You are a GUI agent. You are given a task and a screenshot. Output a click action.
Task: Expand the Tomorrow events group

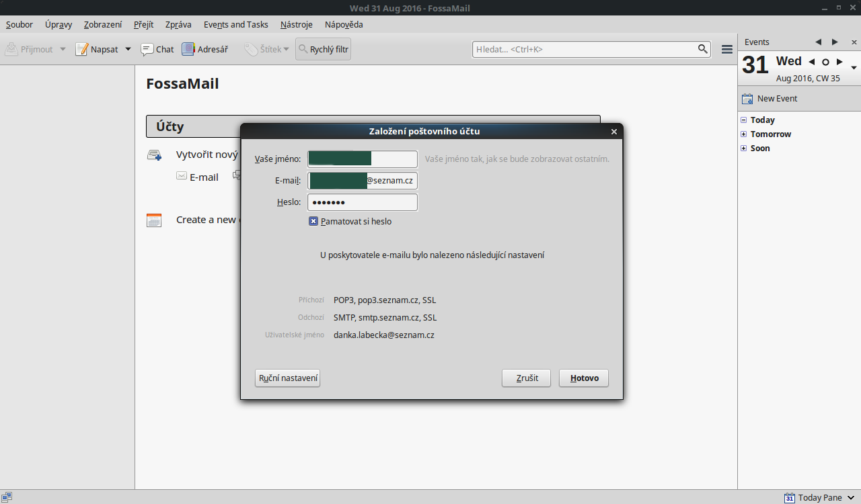coord(743,134)
